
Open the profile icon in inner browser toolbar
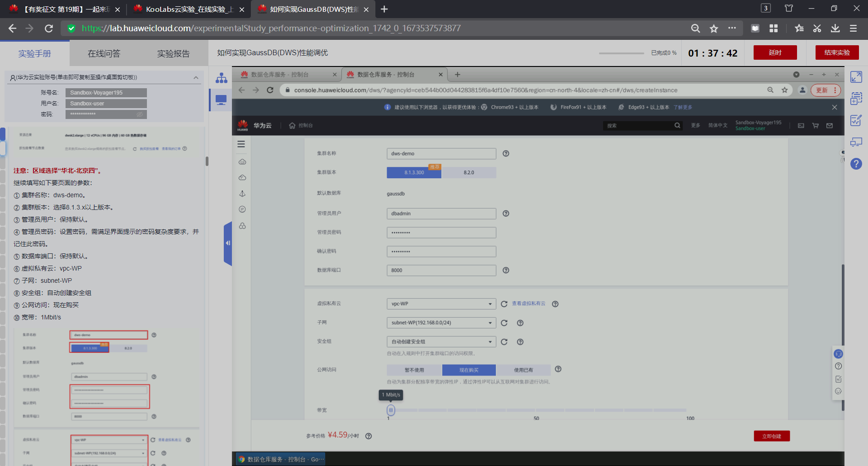pyautogui.click(x=802, y=90)
